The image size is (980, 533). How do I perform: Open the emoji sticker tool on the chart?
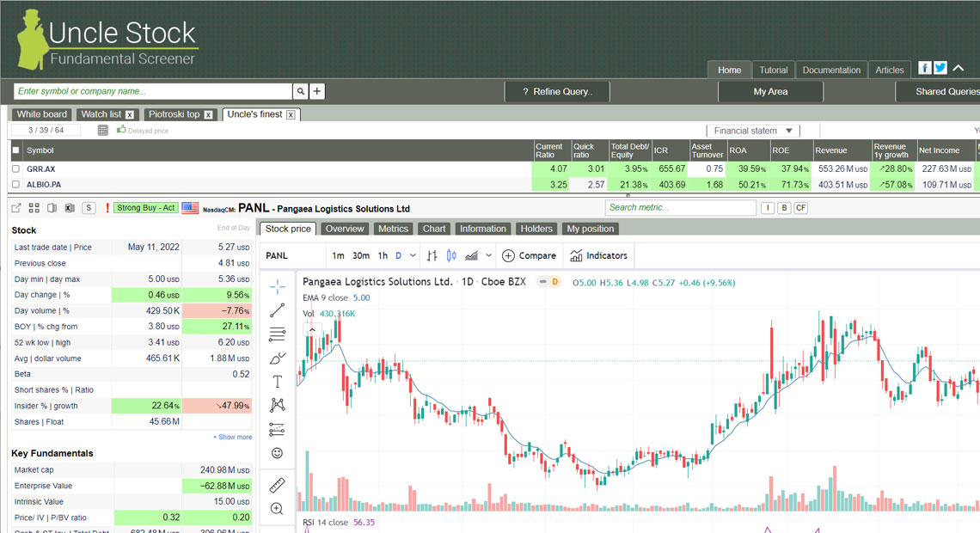pyautogui.click(x=278, y=453)
